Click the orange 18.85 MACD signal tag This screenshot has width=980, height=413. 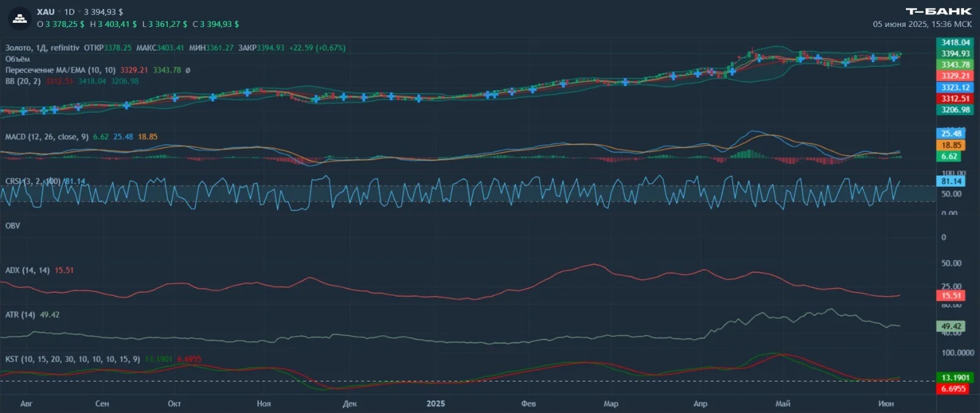(x=951, y=145)
